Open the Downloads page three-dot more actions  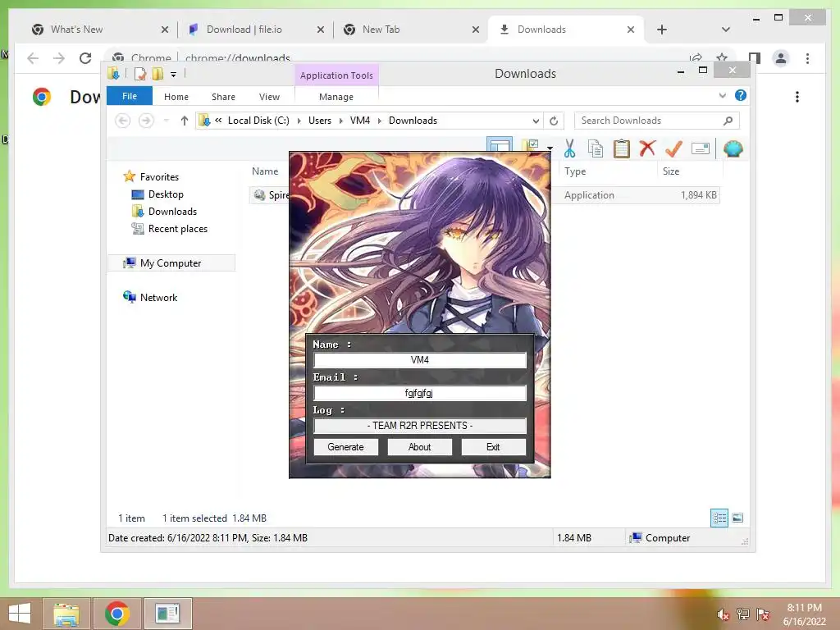[797, 97]
